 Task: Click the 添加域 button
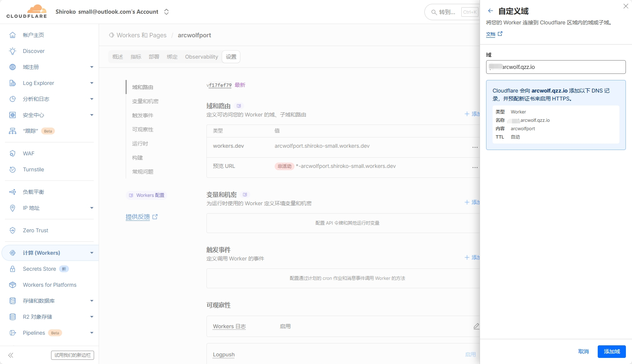tap(611, 351)
